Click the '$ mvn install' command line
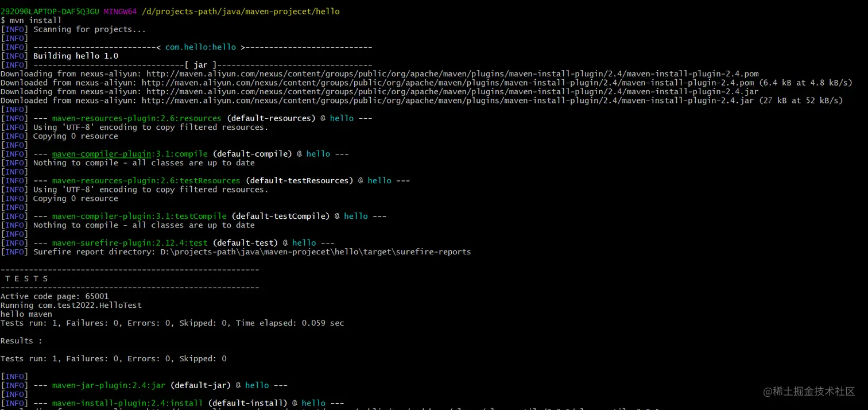Viewport: 868px width, 410px height. pyautogui.click(x=31, y=20)
